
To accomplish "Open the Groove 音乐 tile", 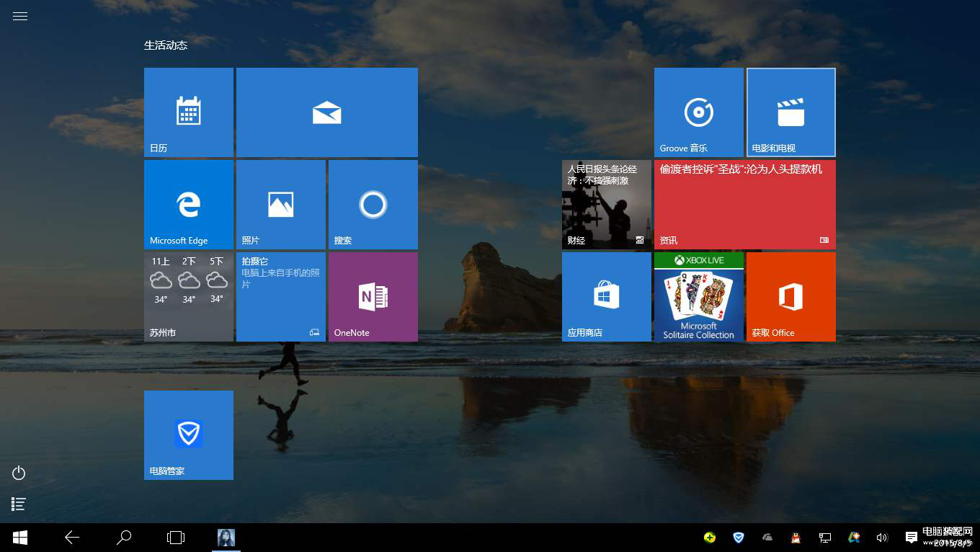I will coord(699,112).
